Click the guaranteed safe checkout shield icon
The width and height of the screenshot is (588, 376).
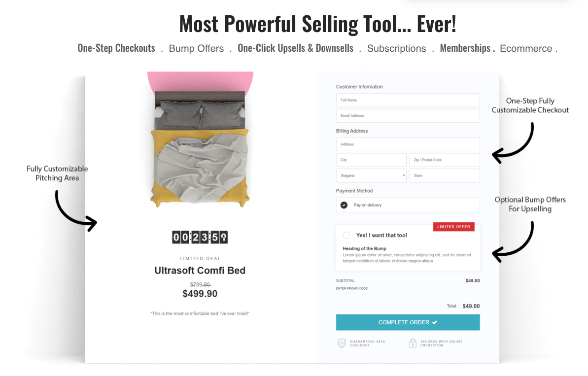(342, 343)
